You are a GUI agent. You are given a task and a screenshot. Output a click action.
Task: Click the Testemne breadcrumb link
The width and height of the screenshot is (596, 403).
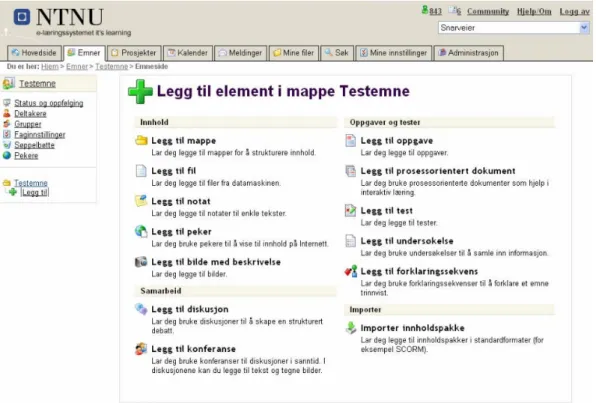tap(111, 67)
